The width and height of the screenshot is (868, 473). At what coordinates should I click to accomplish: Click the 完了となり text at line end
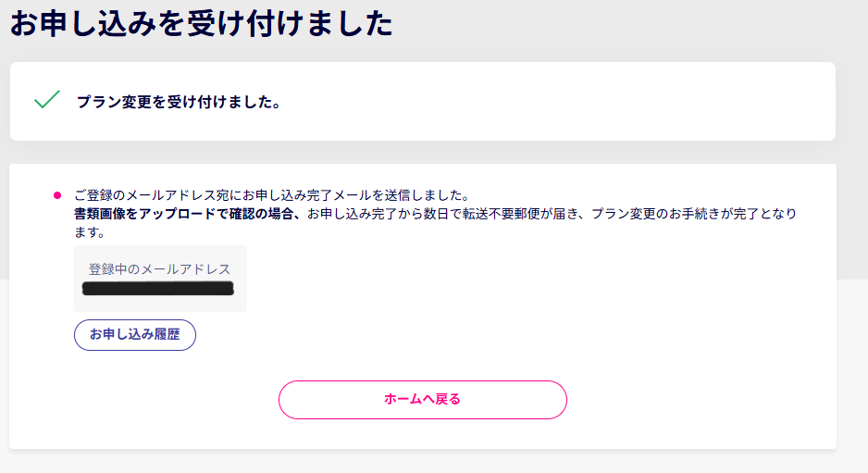[x=764, y=214]
